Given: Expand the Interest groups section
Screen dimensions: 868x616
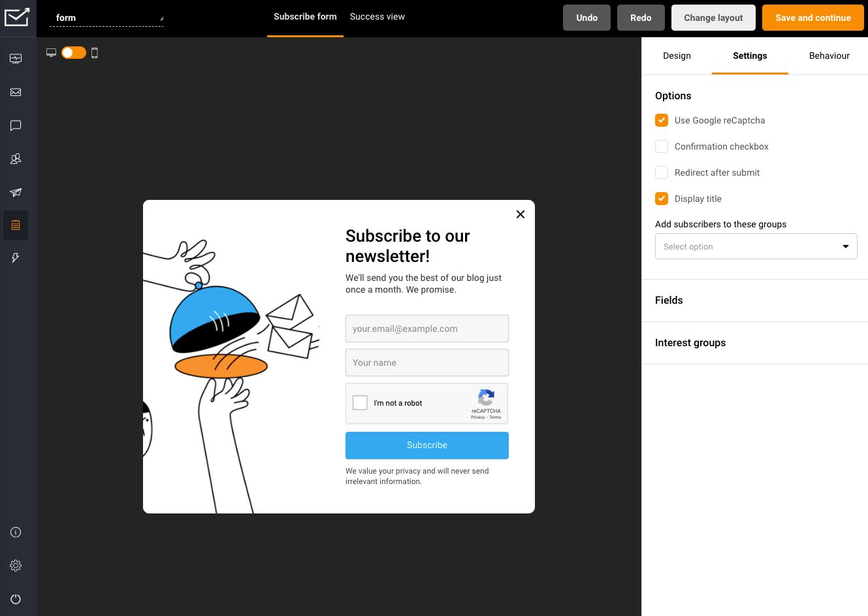Looking at the screenshot, I should coord(690,342).
